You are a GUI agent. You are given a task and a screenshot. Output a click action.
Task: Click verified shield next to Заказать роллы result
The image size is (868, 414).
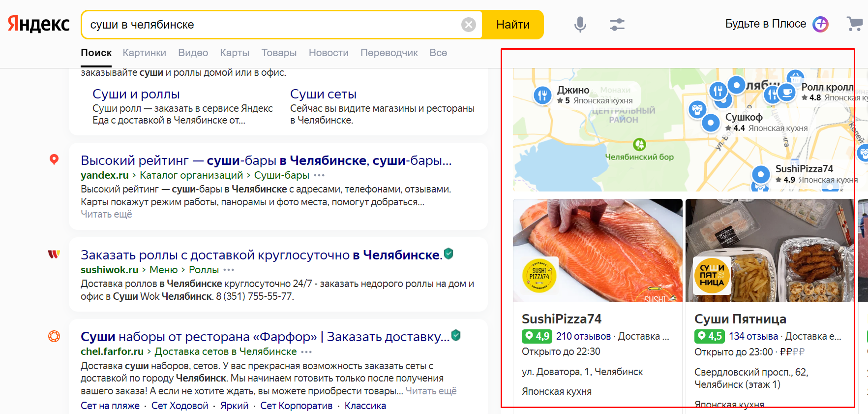tap(449, 254)
